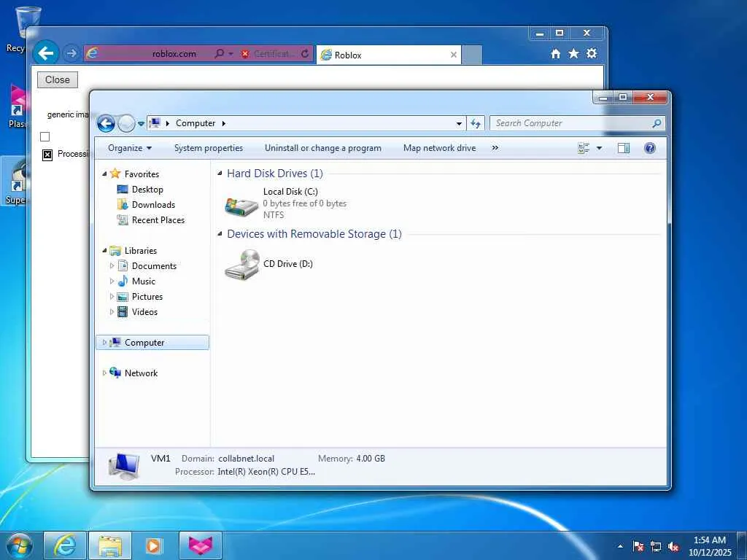
Task: Refresh the Computer address bar
Action: [476, 123]
